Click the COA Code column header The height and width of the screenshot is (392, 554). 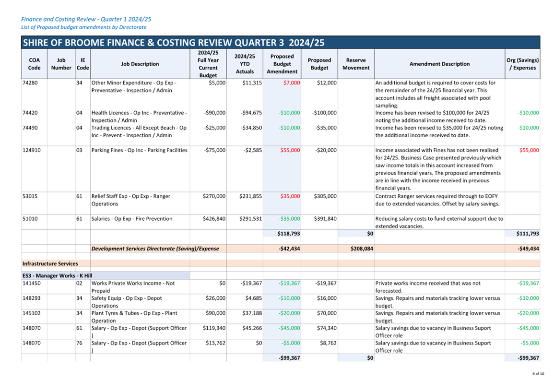34,64
